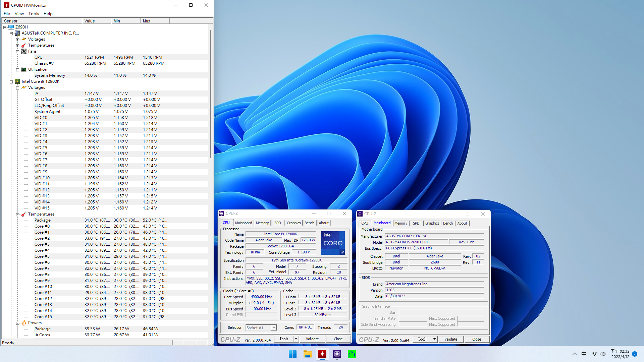This screenshot has width=644, height=362.
Task: Expand the Voltages node under ASUSTeK
Action: click(17, 39)
